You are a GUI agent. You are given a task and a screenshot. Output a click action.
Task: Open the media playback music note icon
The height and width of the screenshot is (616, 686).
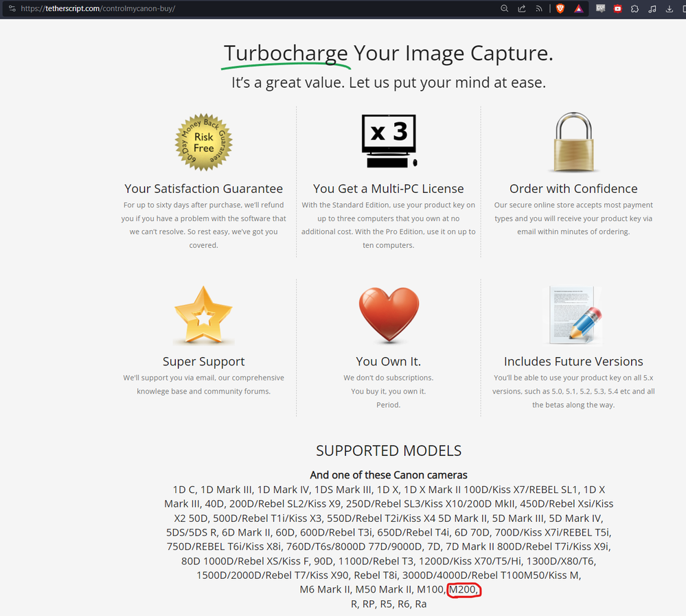(x=652, y=8)
